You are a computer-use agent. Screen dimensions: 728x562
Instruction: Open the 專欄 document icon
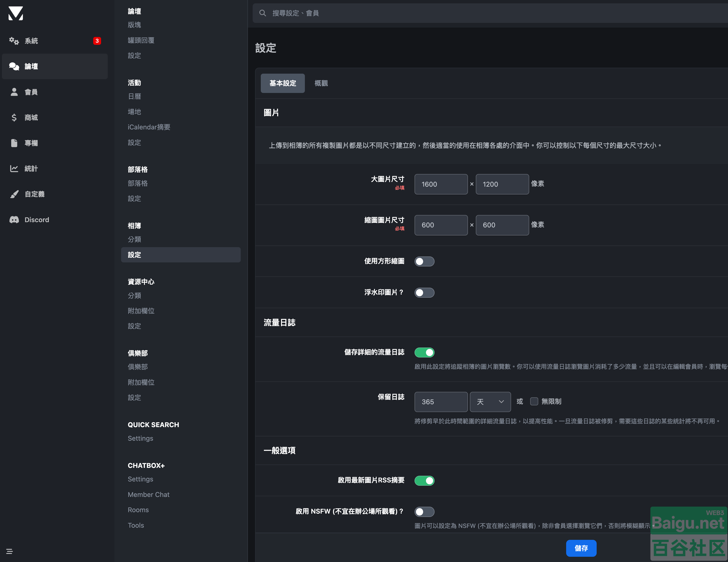tap(14, 143)
